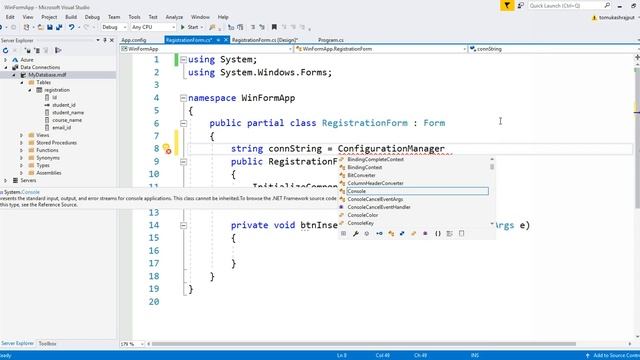Toggle the snippets filter at end of IntelliSense bar
This screenshot has height=360, width=640.
[461, 233]
